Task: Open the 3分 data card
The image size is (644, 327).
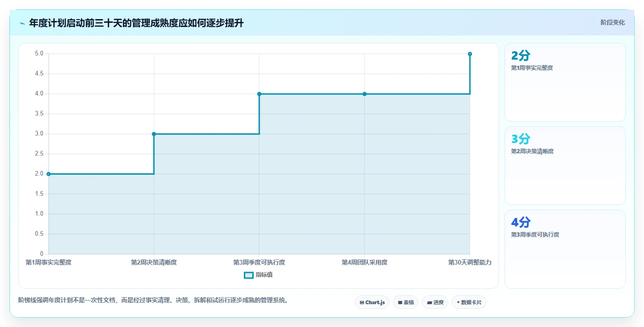Action: pos(565,165)
